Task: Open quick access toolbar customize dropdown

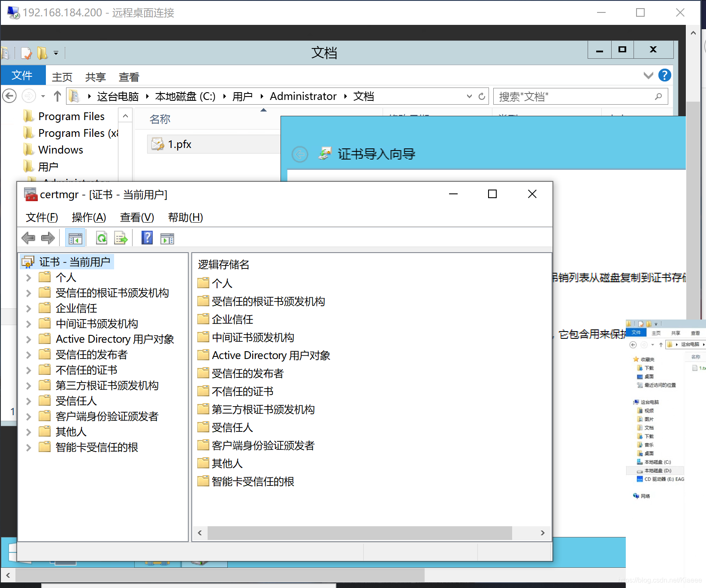Action: [56, 53]
